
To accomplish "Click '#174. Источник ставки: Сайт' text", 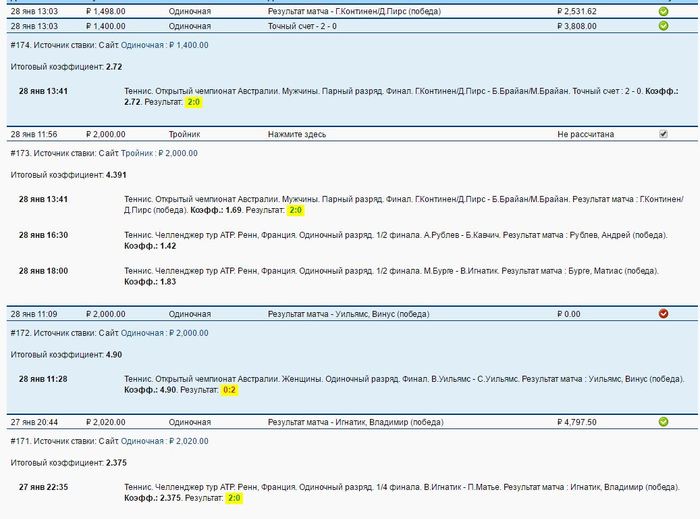I will [64, 45].
